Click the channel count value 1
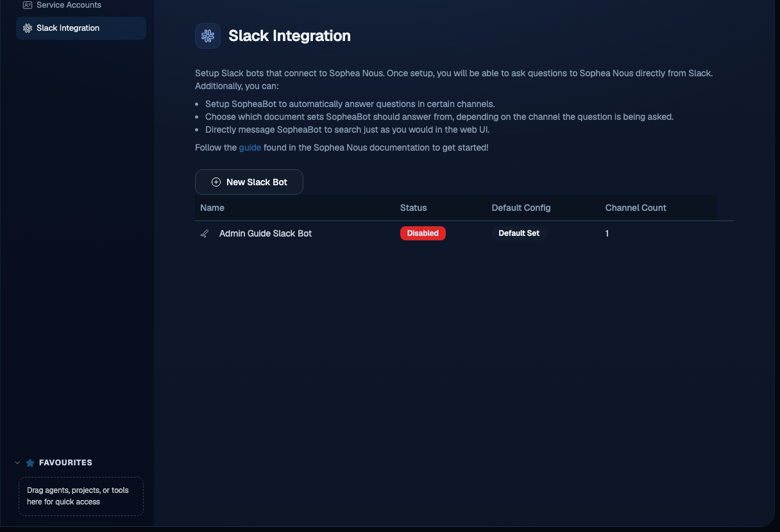Screen dimensions: 780x532 coord(607,233)
